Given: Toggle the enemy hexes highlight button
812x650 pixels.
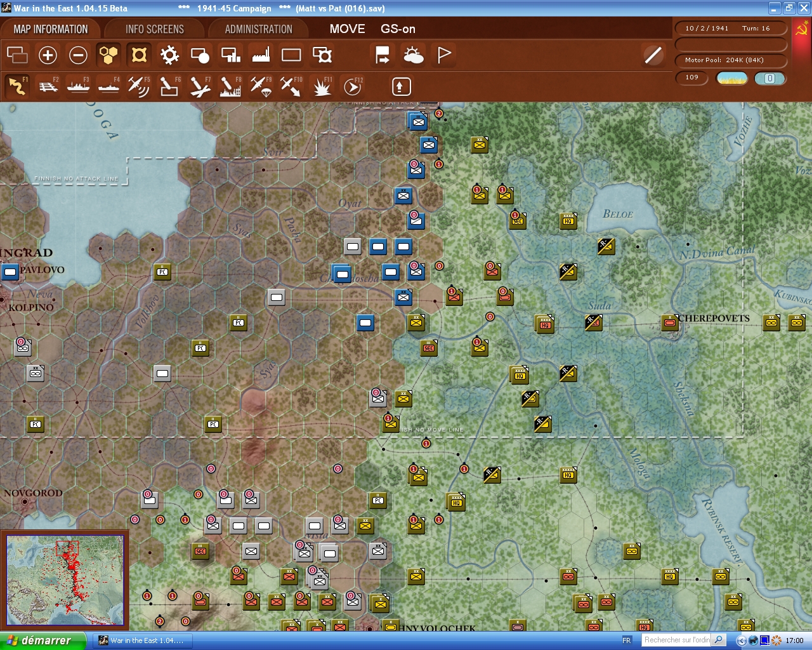Looking at the screenshot, I should [139, 55].
